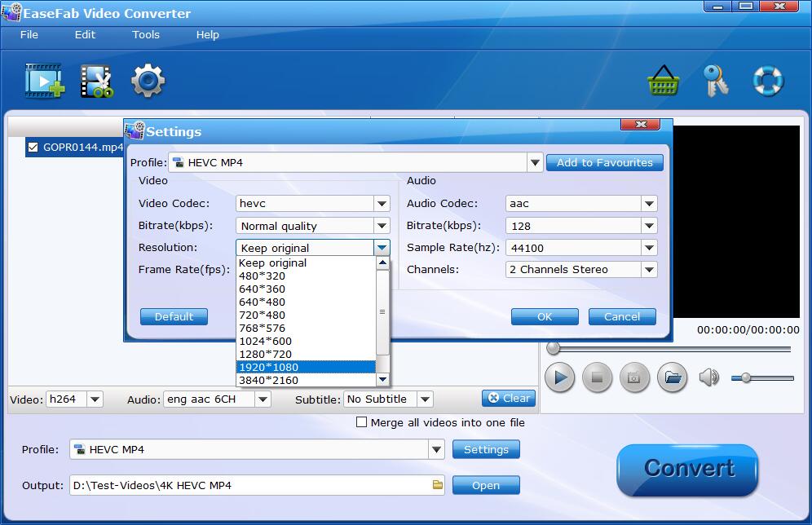Toggle the GOPR0144.mp4 checkbox
The height and width of the screenshot is (525, 812).
tap(33, 147)
